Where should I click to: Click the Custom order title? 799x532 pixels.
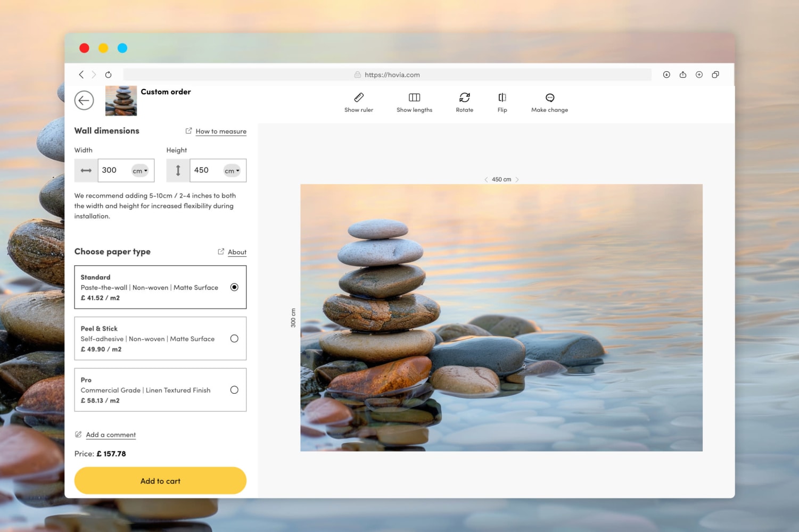click(x=166, y=92)
